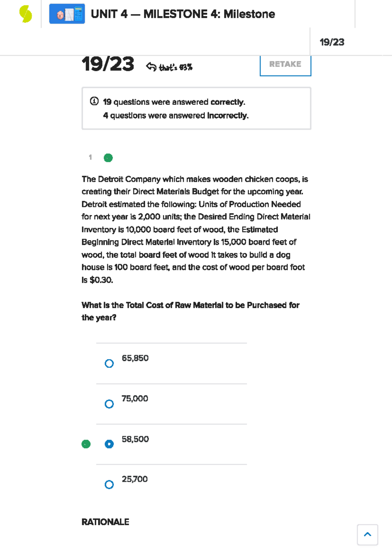Click the question number 1 label
This screenshot has width=392, height=554.
[90, 157]
